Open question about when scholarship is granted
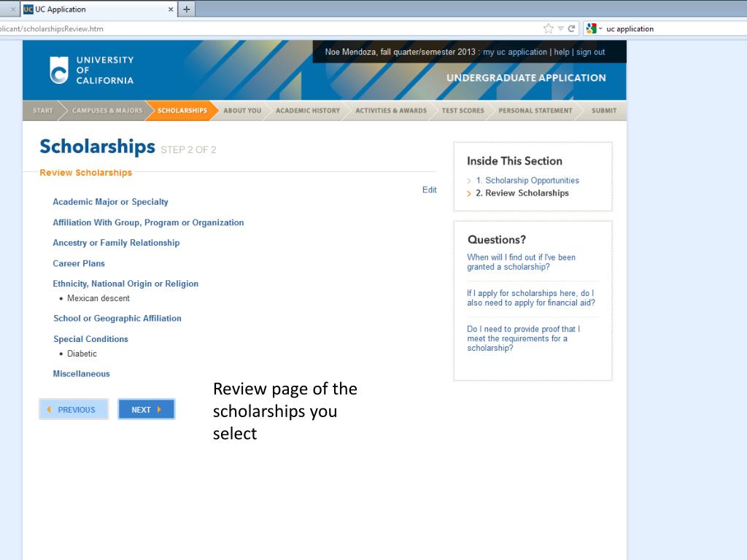 coord(521,262)
